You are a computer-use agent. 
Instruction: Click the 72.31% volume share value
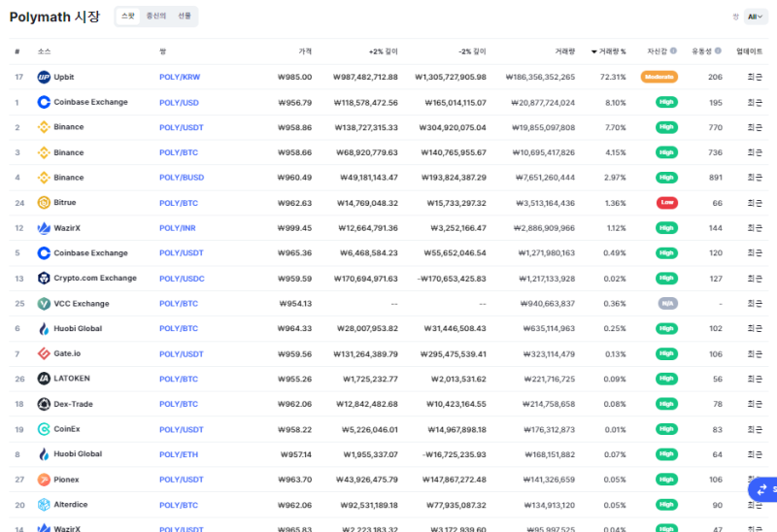(613, 77)
